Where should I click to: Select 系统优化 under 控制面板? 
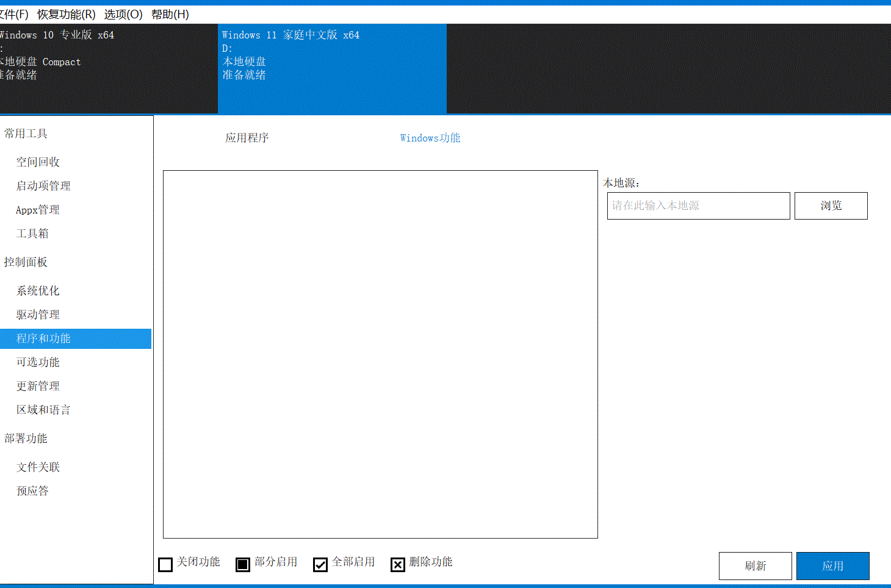(37, 290)
